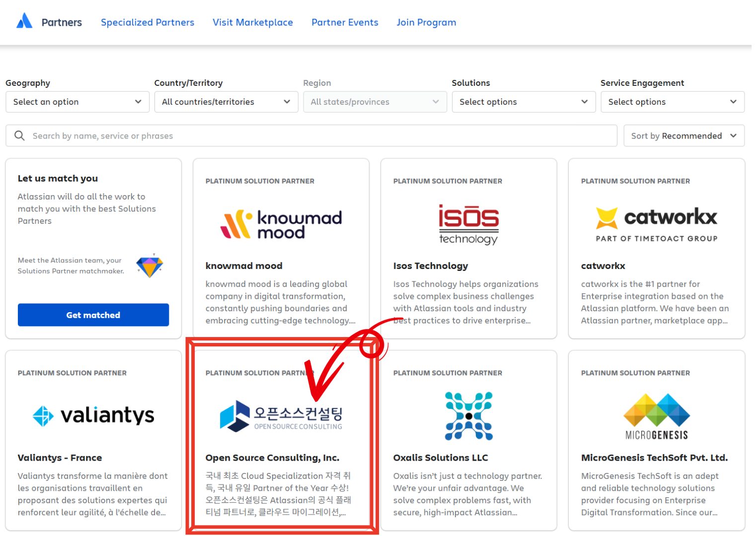756x536 pixels.
Task: Open Partner Events nav link
Action: click(x=345, y=22)
